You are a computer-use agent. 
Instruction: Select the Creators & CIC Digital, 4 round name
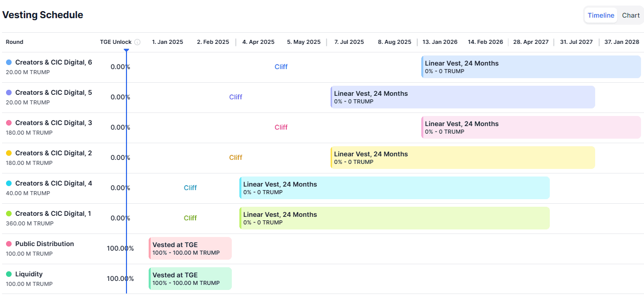point(53,184)
